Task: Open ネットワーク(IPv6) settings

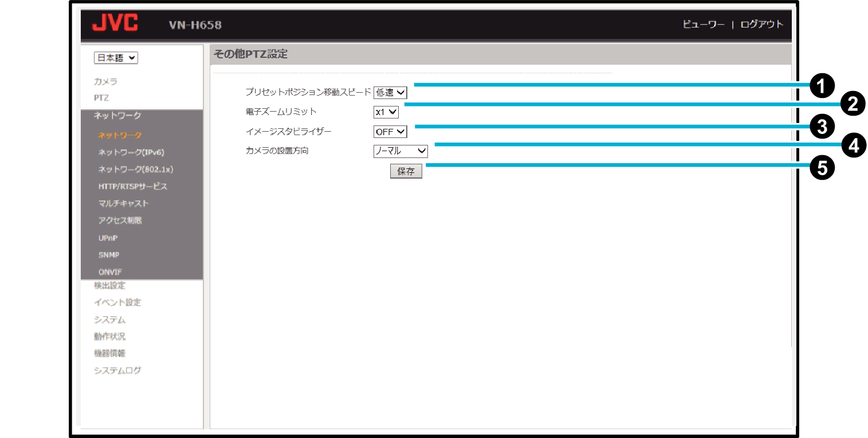Action: point(131,152)
